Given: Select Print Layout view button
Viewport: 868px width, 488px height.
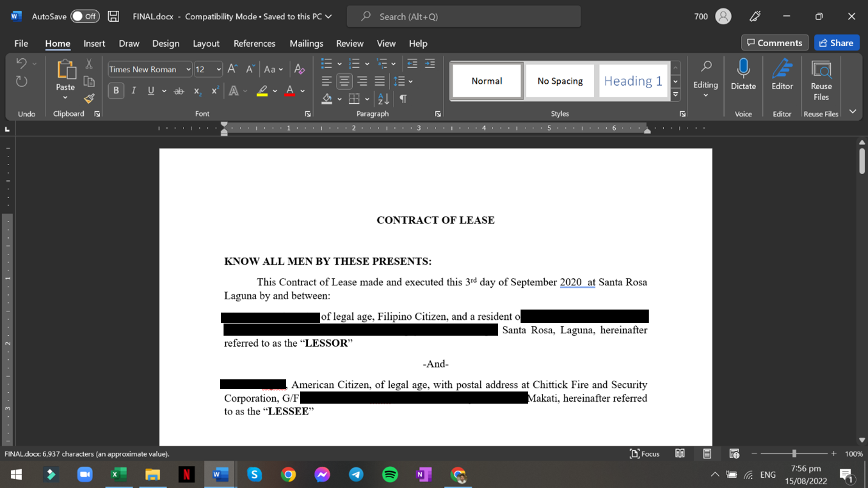Looking at the screenshot, I should click(707, 453).
